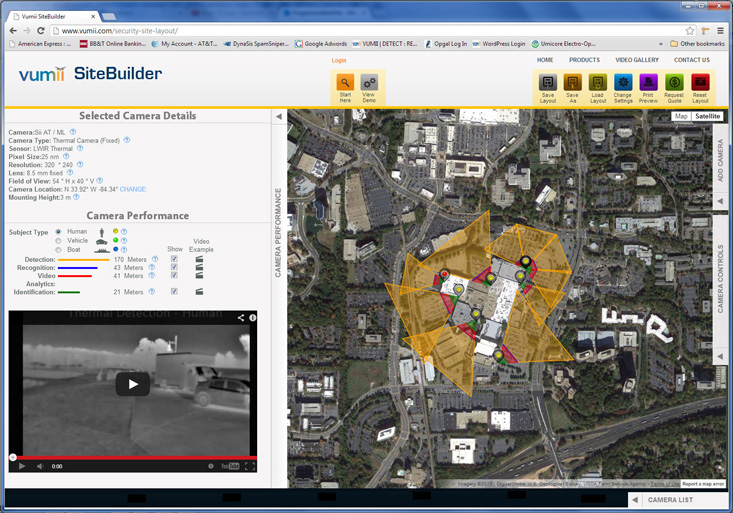Click the red Reset Layout icon

tap(700, 83)
